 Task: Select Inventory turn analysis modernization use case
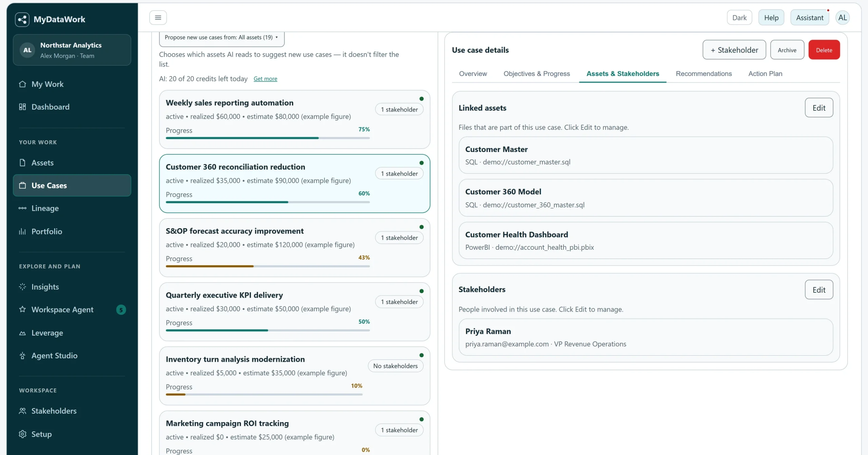(x=294, y=376)
